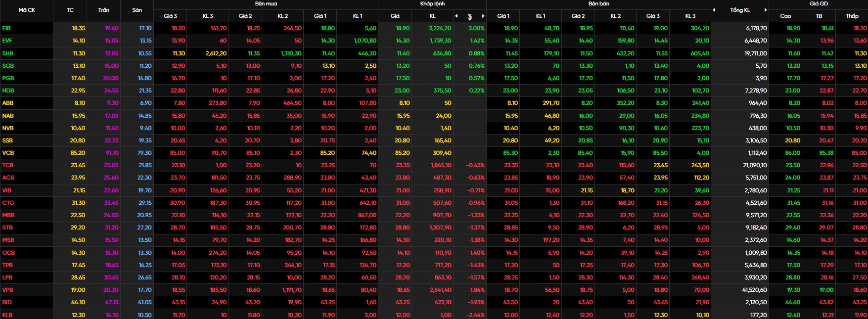Sort by the % change column header
868x319 pixels.
470,16
